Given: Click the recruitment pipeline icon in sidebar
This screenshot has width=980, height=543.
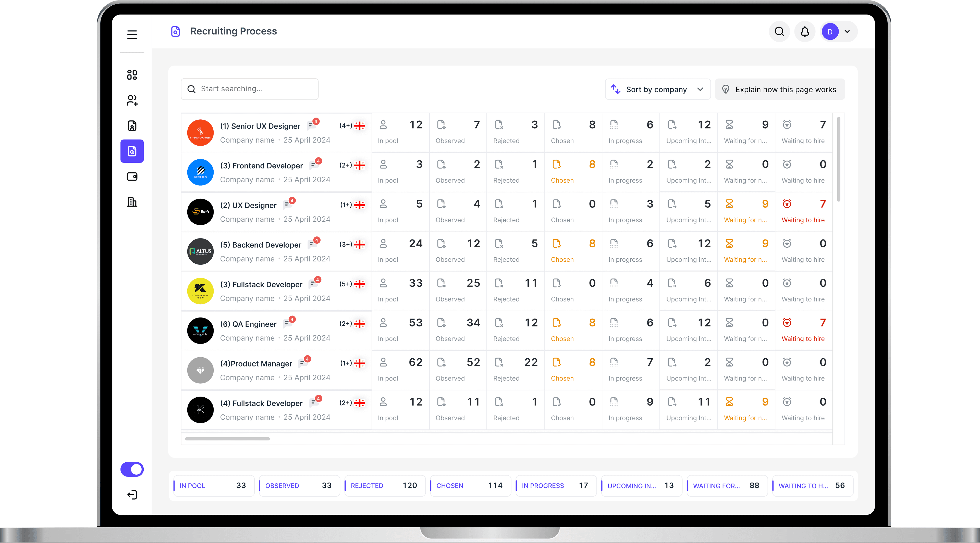Looking at the screenshot, I should (x=132, y=150).
